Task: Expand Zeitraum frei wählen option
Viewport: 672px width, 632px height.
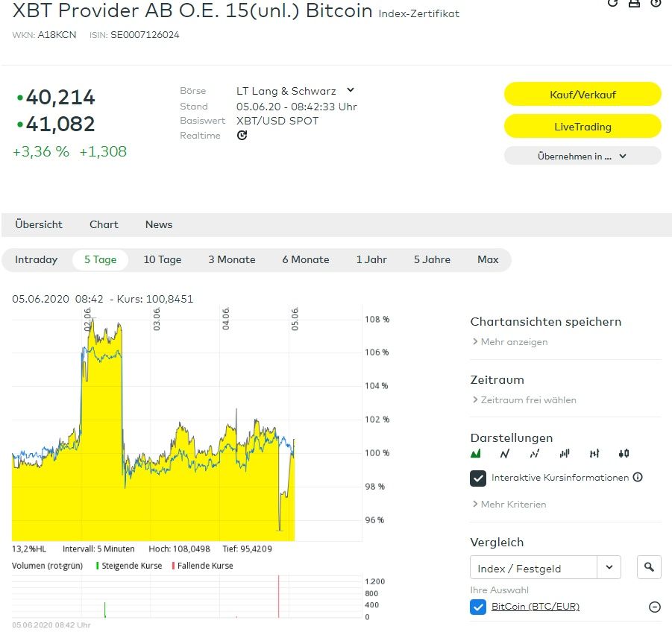Action: point(528,400)
